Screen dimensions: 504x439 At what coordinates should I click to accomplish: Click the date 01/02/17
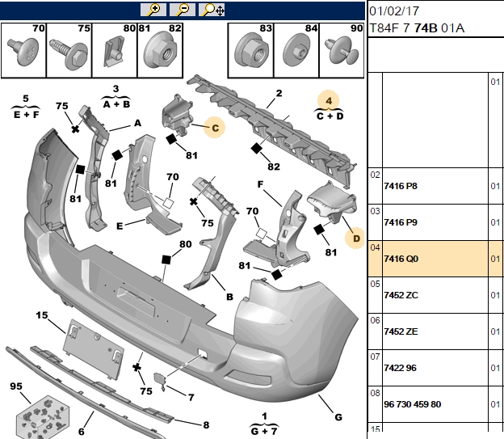(394, 11)
